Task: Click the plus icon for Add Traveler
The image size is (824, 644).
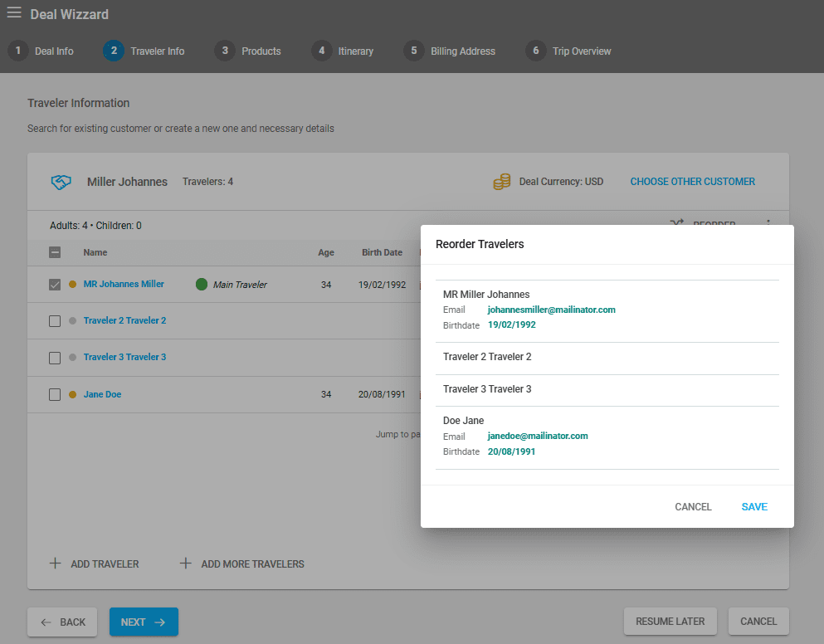Action: pyautogui.click(x=56, y=563)
